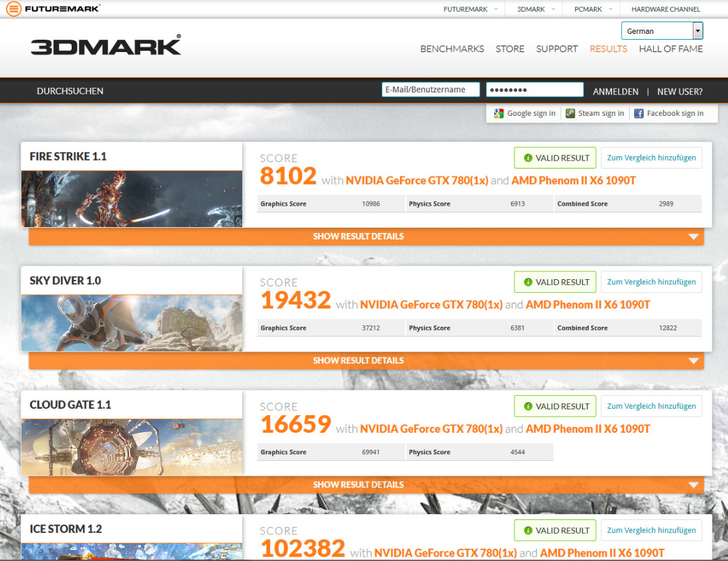728x561 pixels.
Task: Expand Cloud Gate result details arrow
Action: coord(693,485)
